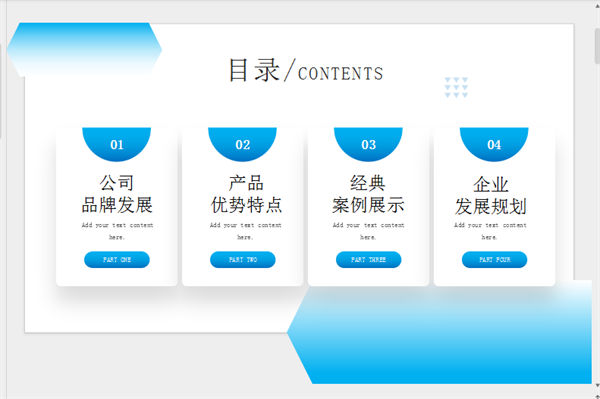Click the scrollbar down arrow
This screenshot has width=600, height=399.
tap(597, 385)
